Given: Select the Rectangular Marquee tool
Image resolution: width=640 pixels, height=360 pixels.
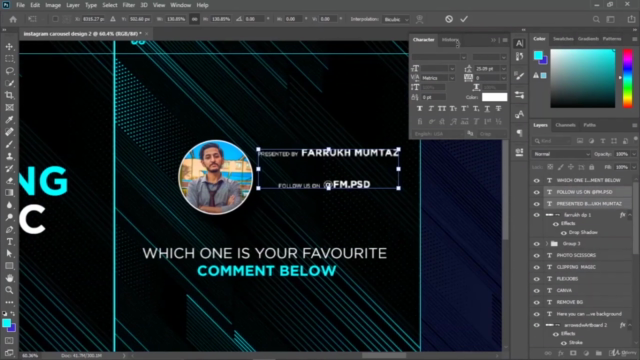Looking at the screenshot, I should click(x=9, y=59).
